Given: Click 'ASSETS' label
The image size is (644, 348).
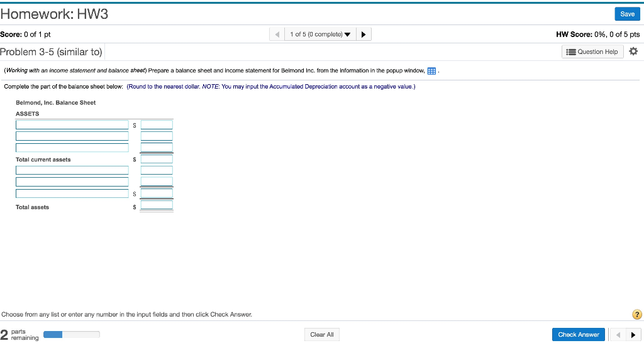Looking at the screenshot, I should 27,114.
